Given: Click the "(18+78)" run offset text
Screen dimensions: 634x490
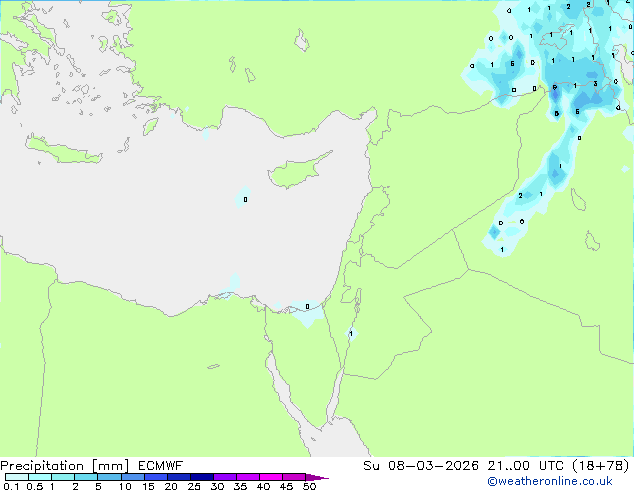Looking at the screenshot, I should point(601,466).
